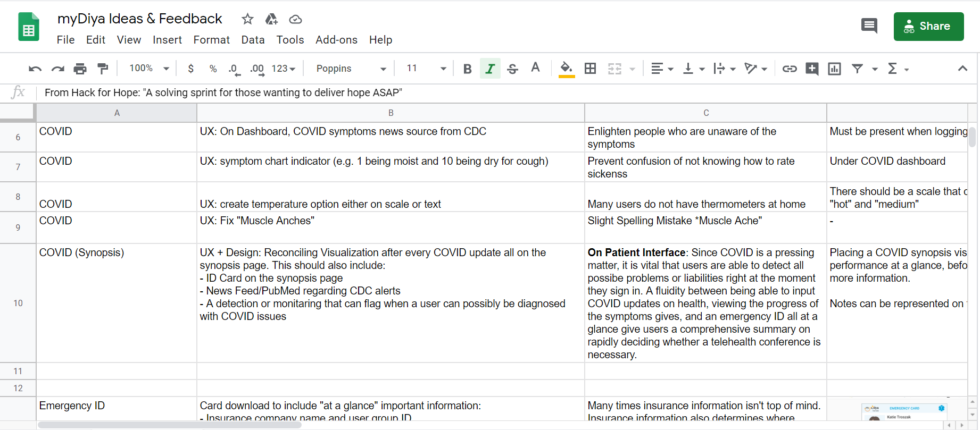Image resolution: width=980 pixels, height=430 pixels.
Task: Click the vertical scrollbar thumb
Action: click(x=972, y=137)
